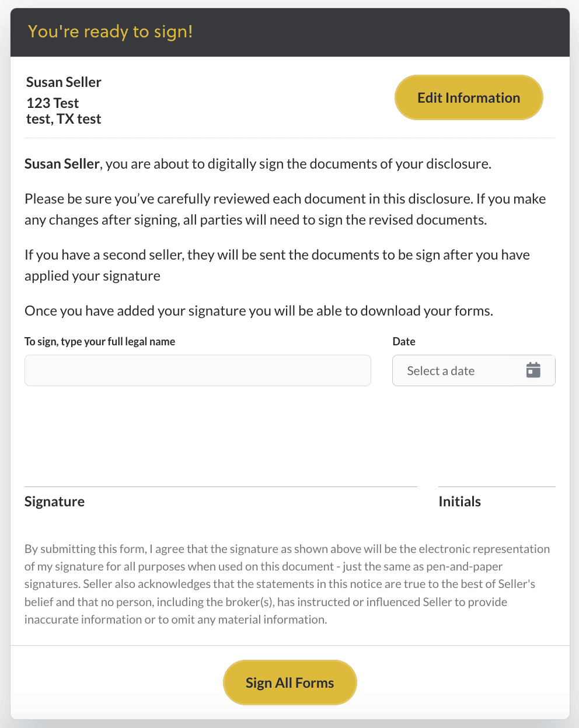Focus the full legal name input box
579x728 pixels.
(x=197, y=370)
